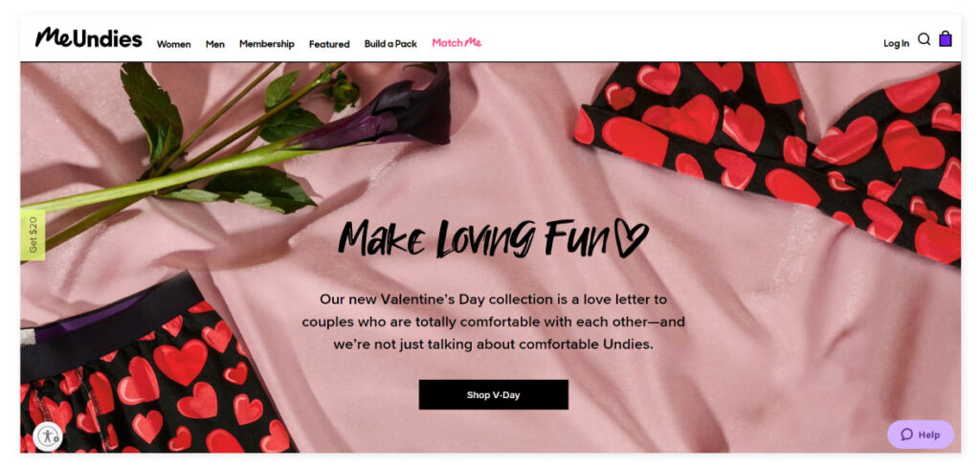Click the Shop V-Day button
Image resolution: width=980 pixels, height=468 pixels.
494,395
